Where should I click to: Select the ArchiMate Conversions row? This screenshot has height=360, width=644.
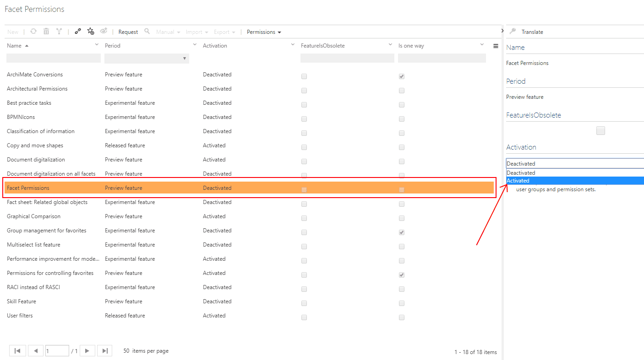250,75
